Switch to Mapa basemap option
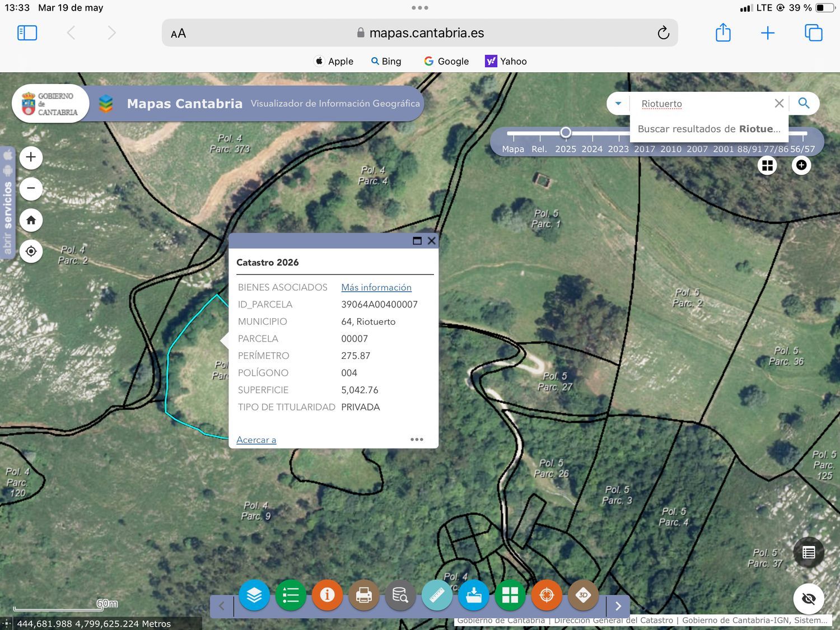 click(513, 149)
